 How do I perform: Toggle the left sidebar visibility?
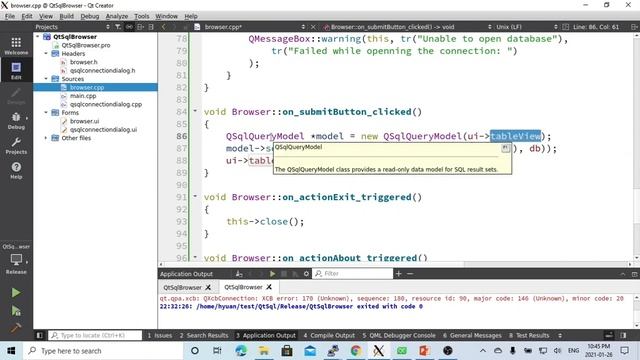point(40,336)
